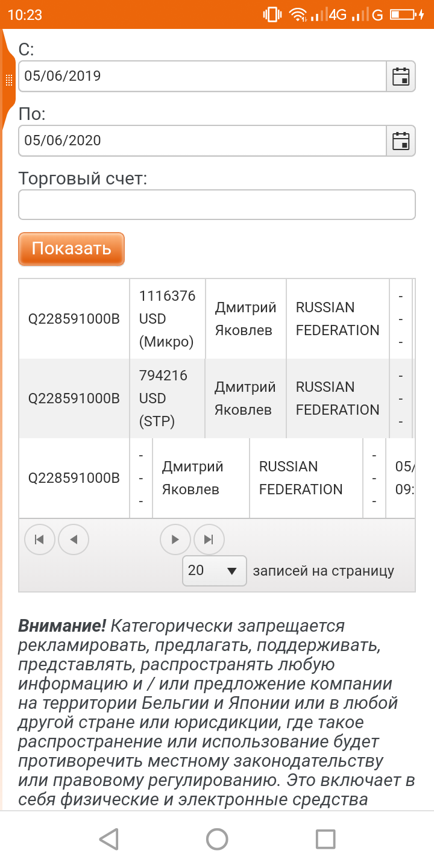434x868 pixels.
Task: Tap the first Q228591000B cell
Action: click(74, 319)
